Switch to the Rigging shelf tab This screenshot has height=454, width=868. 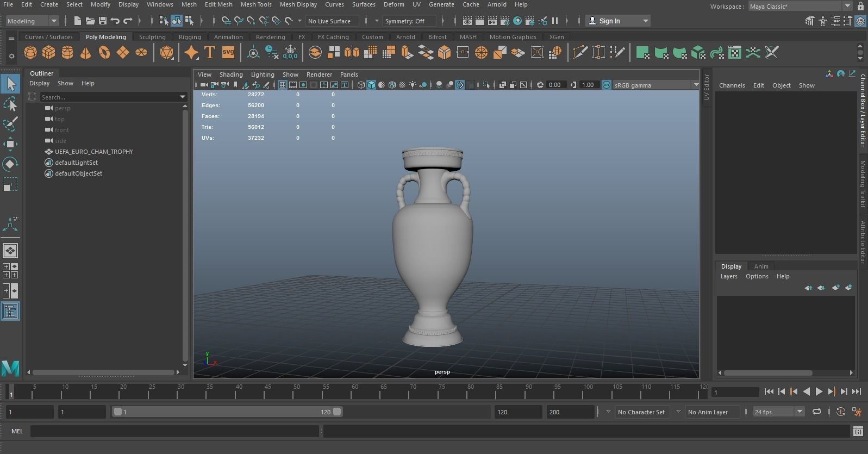coord(190,37)
